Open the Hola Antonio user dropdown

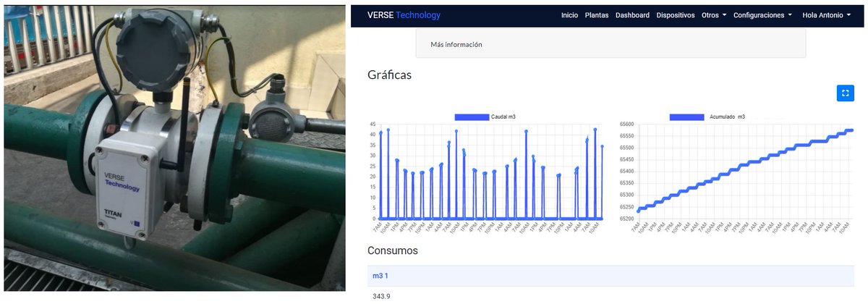pos(827,15)
